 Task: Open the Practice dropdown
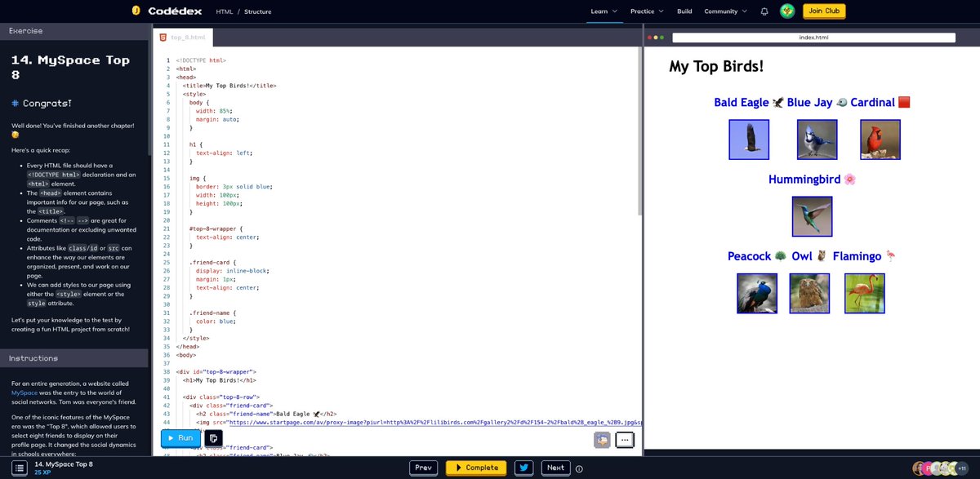[x=647, y=11]
